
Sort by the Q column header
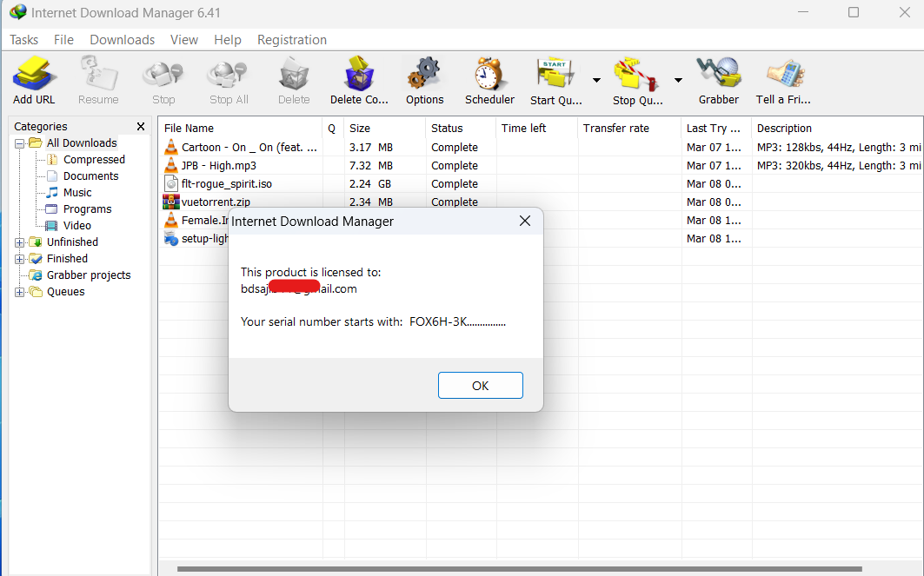tap(334, 128)
